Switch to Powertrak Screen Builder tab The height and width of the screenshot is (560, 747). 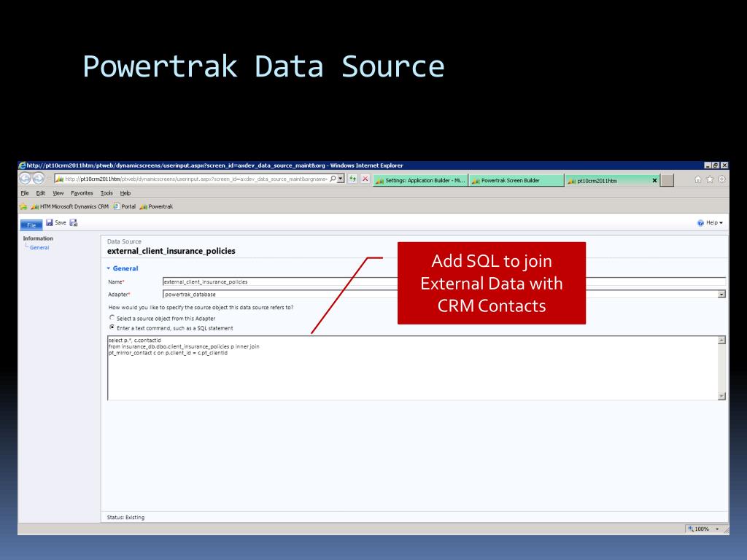[516, 181]
